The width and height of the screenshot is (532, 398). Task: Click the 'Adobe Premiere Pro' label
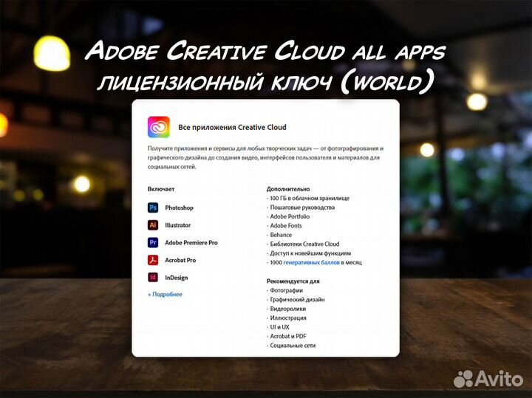tap(191, 243)
